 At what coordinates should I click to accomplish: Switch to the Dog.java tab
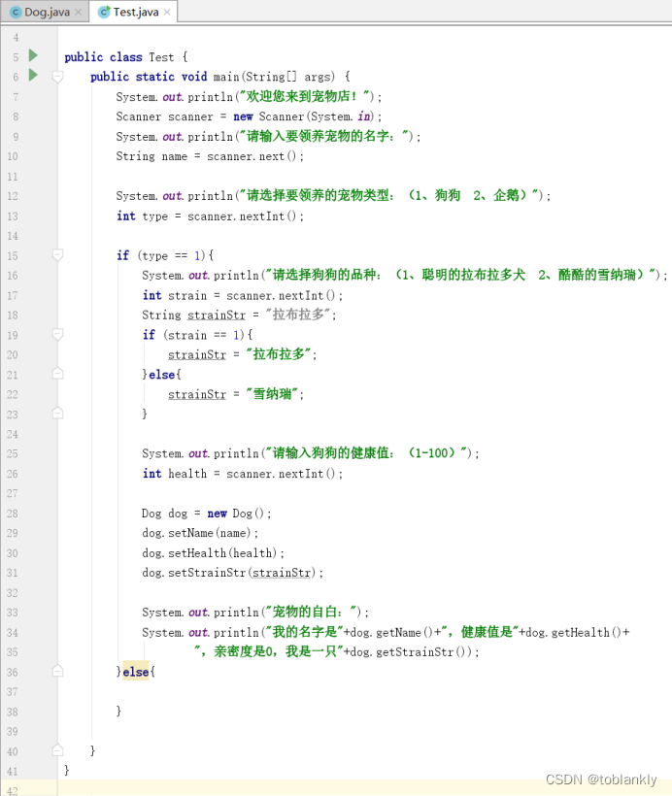(47, 12)
